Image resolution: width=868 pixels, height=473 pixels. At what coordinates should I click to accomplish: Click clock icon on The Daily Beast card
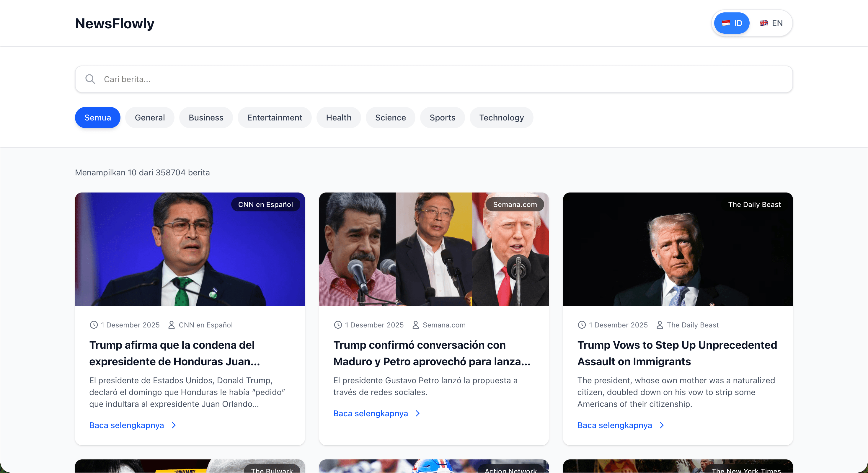coord(582,325)
